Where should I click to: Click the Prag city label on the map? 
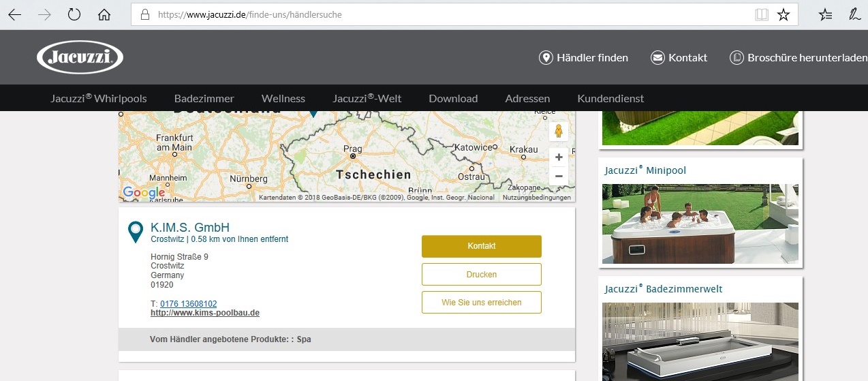352,149
